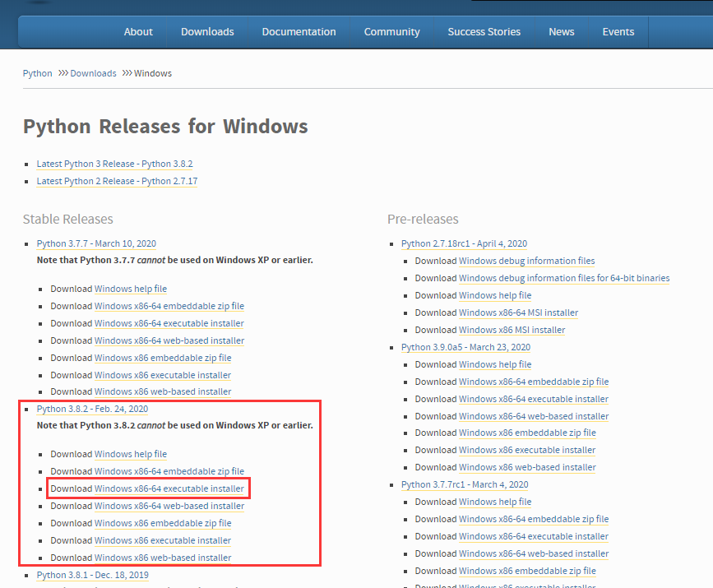Go to the News section
Image resolution: width=713 pixels, height=588 pixels.
point(561,31)
